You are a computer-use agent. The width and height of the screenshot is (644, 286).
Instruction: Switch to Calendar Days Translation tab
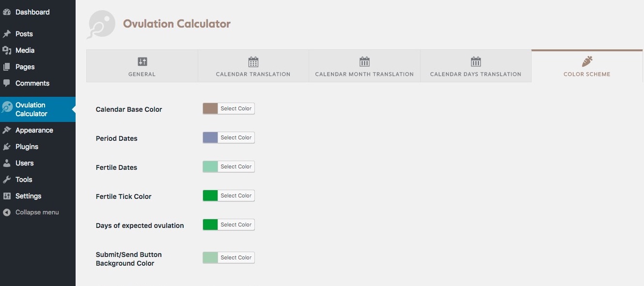[476, 66]
